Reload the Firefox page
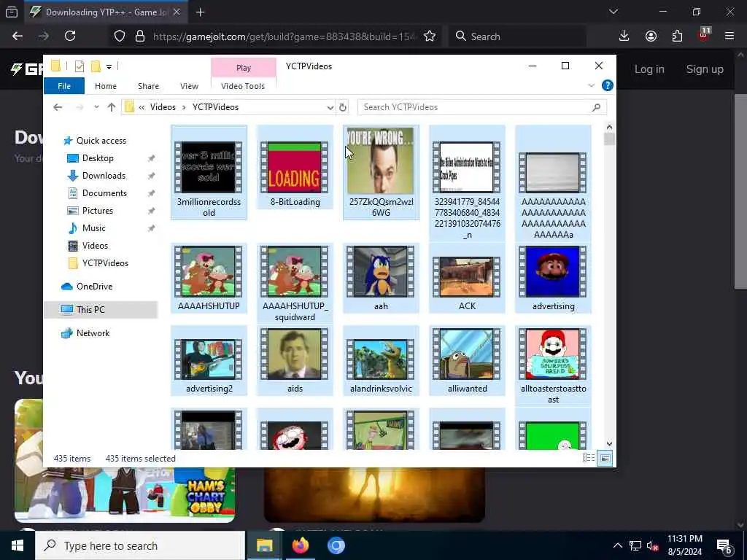The width and height of the screenshot is (747, 560). [x=70, y=36]
